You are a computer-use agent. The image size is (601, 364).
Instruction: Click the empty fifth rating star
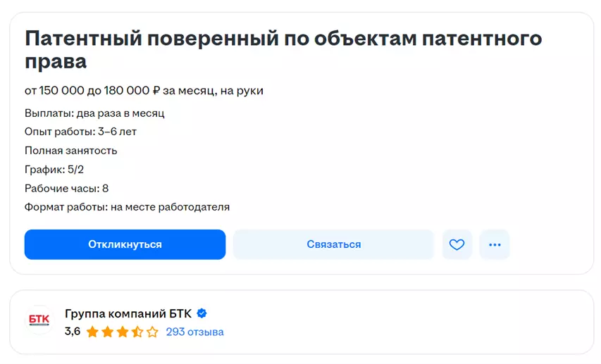[152, 332]
